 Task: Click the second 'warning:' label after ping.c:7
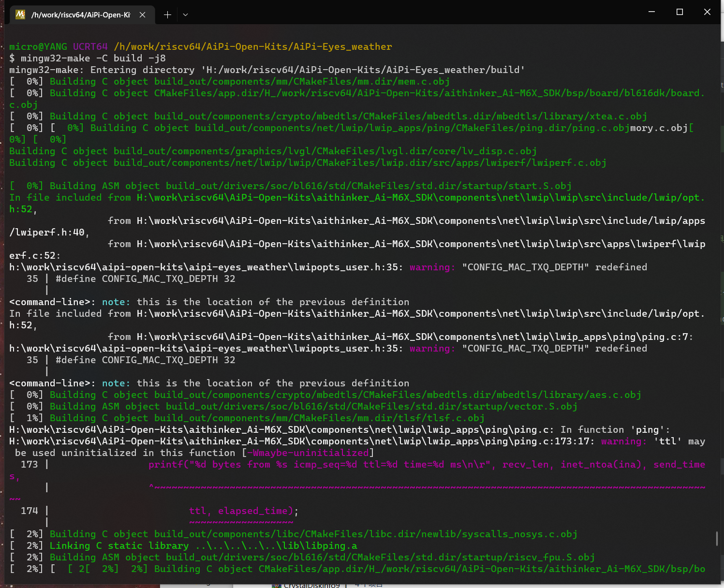click(x=432, y=349)
